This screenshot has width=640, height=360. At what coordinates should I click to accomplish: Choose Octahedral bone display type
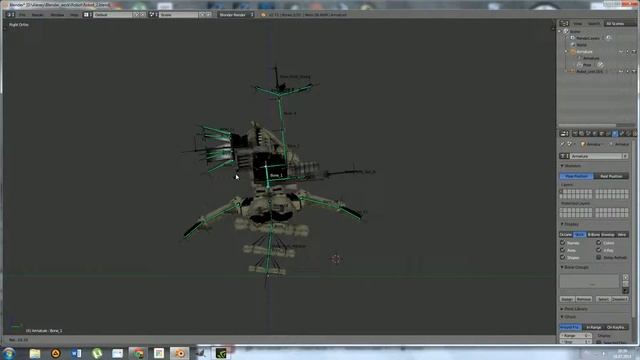566,235
